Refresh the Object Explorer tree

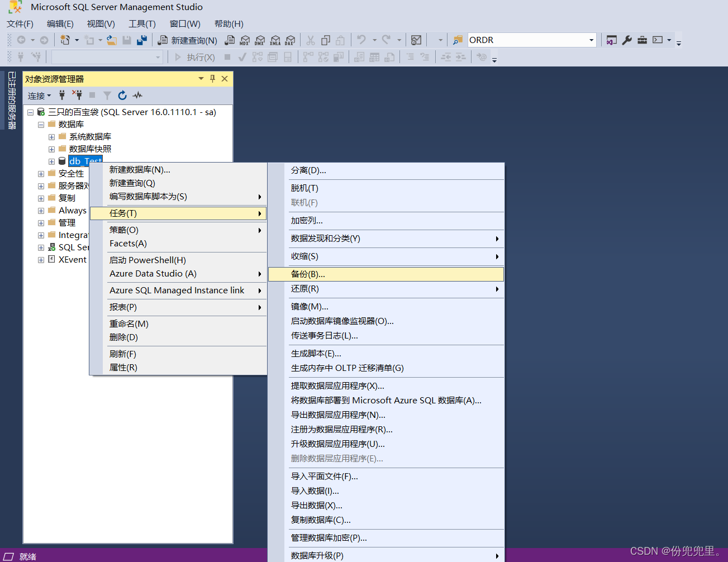tap(122, 96)
